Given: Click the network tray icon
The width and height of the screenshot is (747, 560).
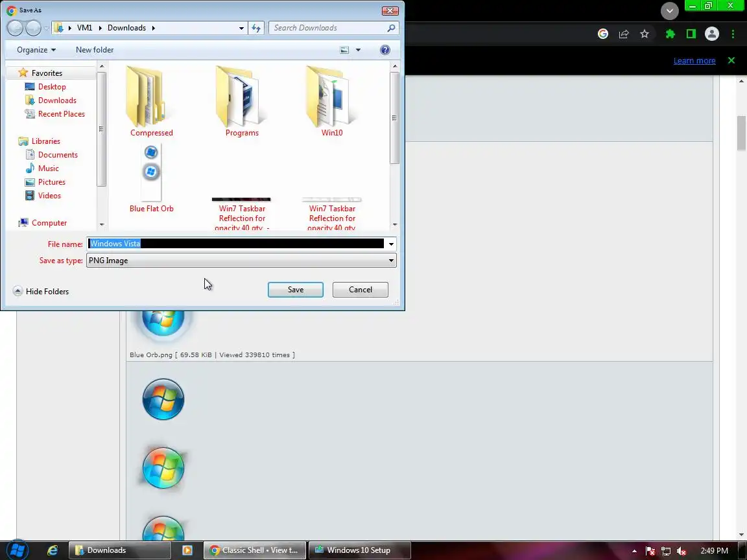Looking at the screenshot, I should [666, 550].
